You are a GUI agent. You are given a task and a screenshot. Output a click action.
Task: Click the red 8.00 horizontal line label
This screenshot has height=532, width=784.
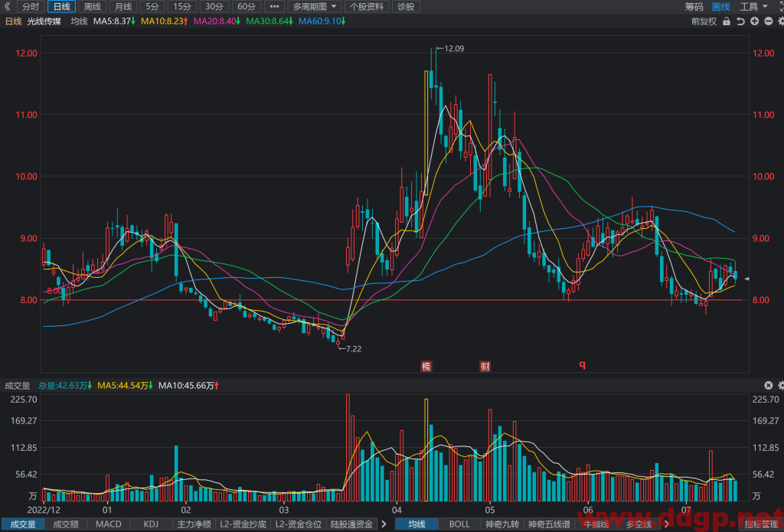click(x=54, y=291)
